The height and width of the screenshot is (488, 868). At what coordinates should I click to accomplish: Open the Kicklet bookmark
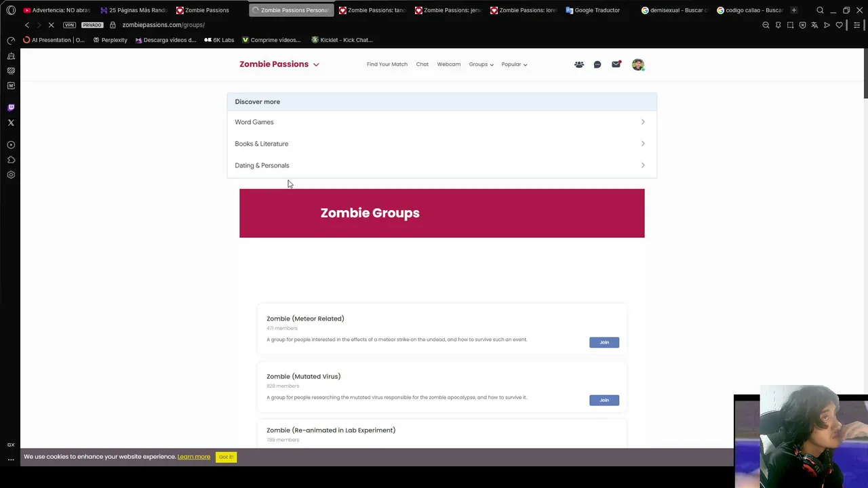pyautogui.click(x=342, y=40)
